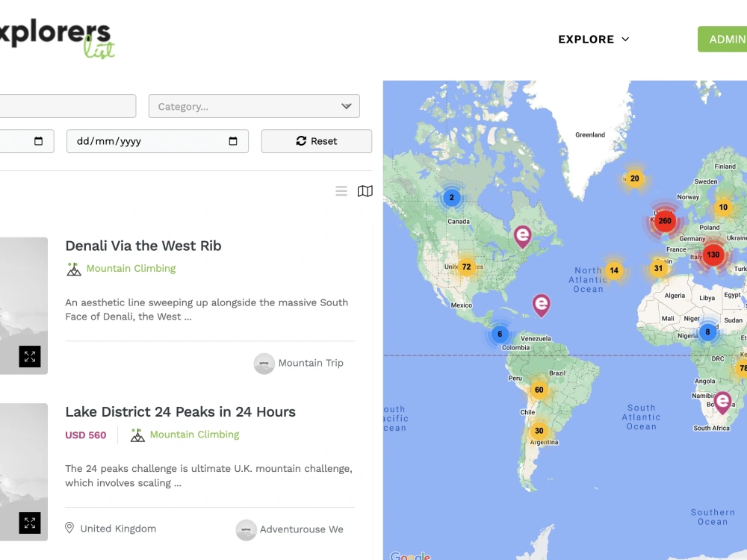Click the cluster marker 10 near Sweden
This screenshot has width=747, height=560.
click(x=723, y=207)
